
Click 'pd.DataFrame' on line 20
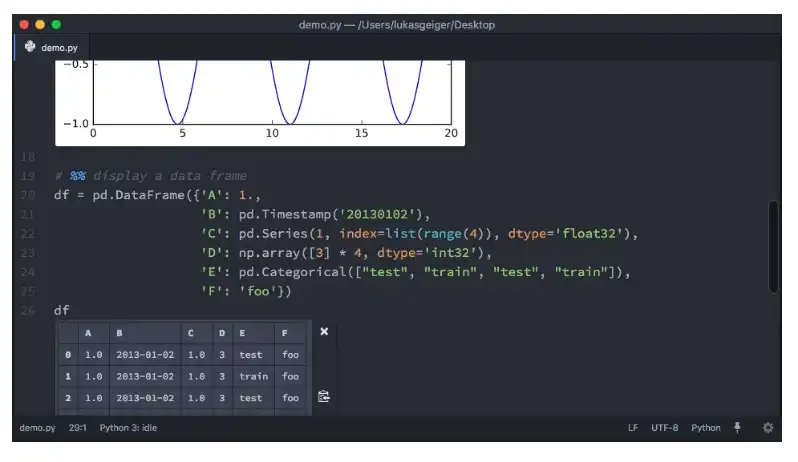tap(138, 195)
